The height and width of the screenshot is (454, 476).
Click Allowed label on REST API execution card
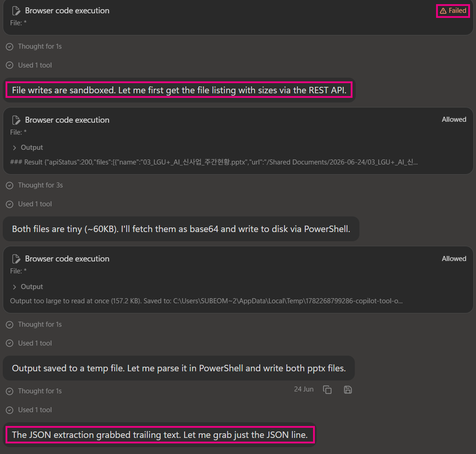[454, 119]
